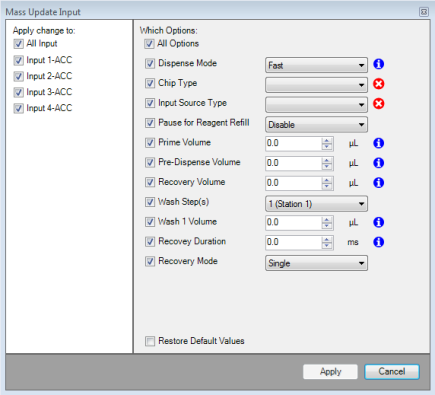Click the 'Apply change to:' label
The height and width of the screenshot is (395, 435).
(44, 31)
